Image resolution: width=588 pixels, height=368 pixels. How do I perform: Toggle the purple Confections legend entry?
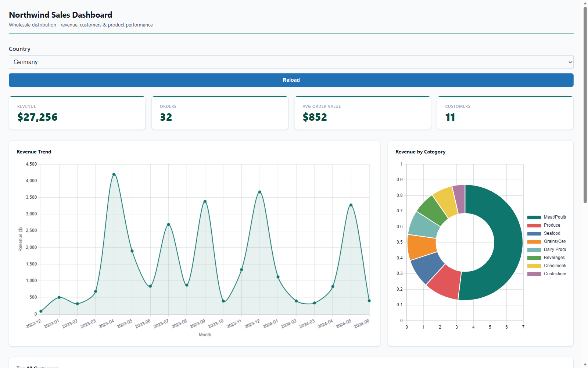546,274
